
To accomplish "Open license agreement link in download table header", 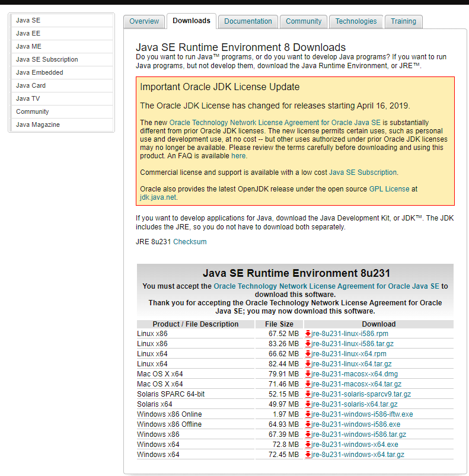I will 326,286.
